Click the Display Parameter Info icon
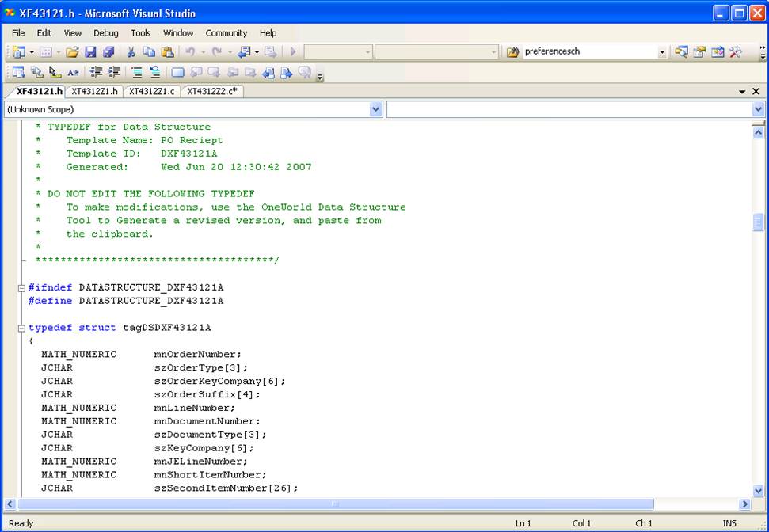The image size is (769, 532). [x=36, y=73]
